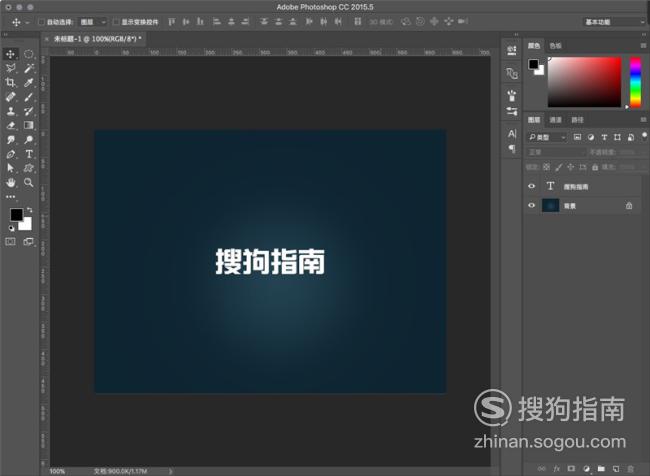
Task: Open status bar info arrow
Action: coord(170,471)
